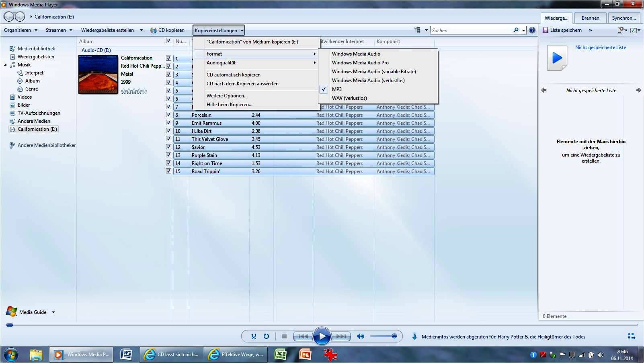Viewport: 644px width, 363px height.
Task: Skip to the next track
Action: (340, 336)
